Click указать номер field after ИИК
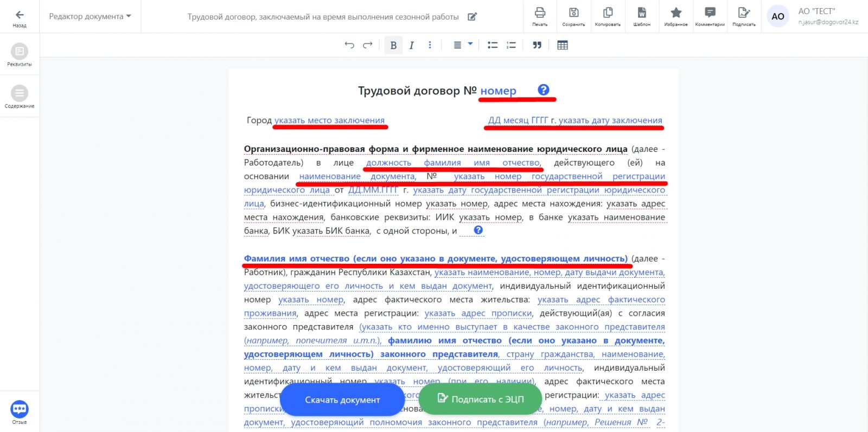The height and width of the screenshot is (432, 868). coord(490,217)
